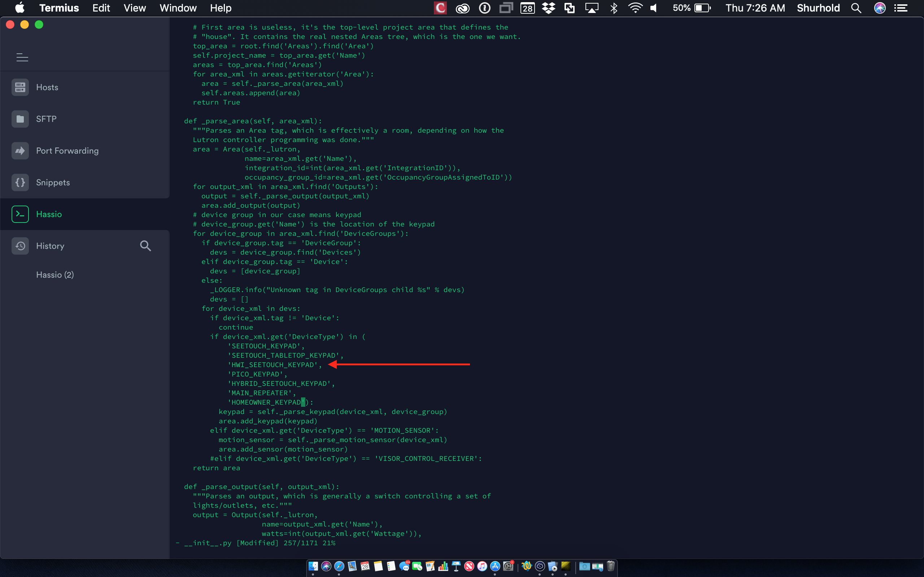
Task: Open the SFTP folder icon
Action: pos(20,119)
